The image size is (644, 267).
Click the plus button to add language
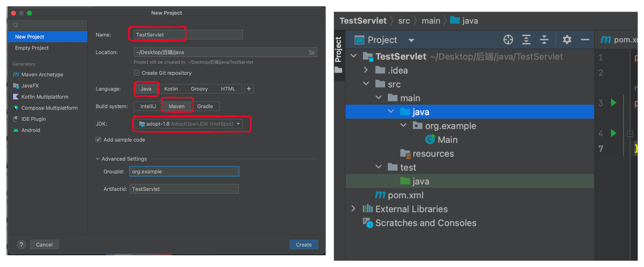point(249,89)
